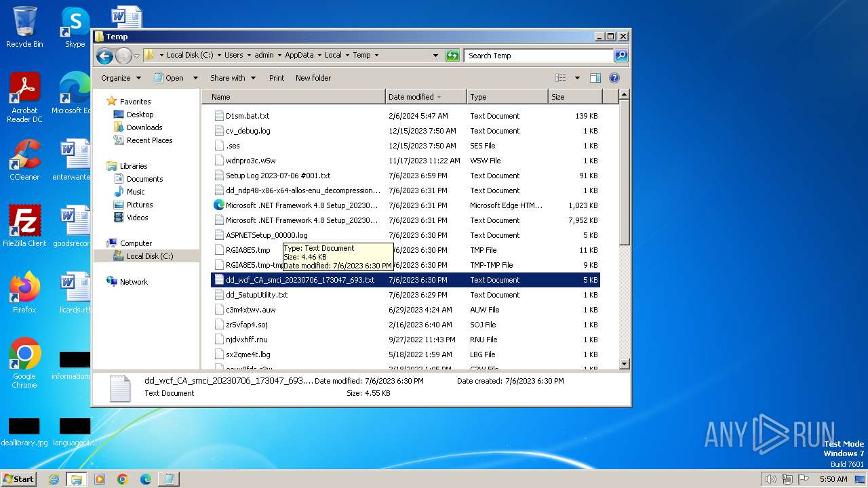Select file c3m4xtwv.auw
This screenshot has width=868, height=488.
click(x=406, y=310)
